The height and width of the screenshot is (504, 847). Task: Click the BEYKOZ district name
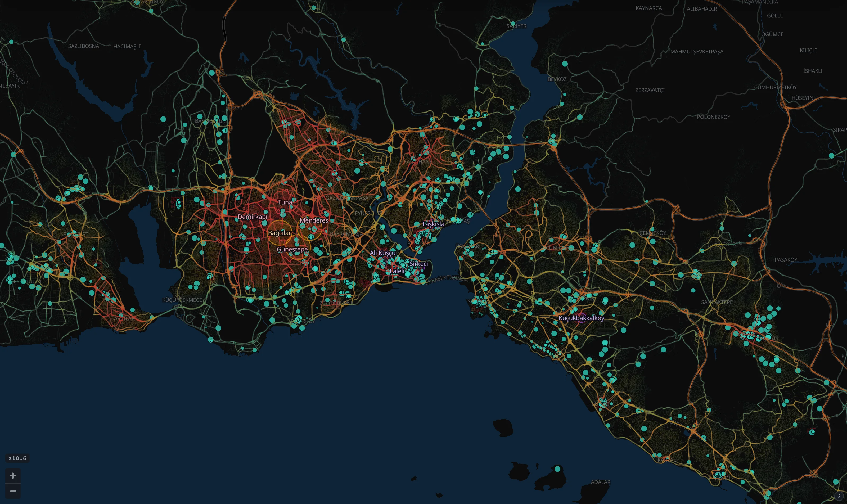557,79
